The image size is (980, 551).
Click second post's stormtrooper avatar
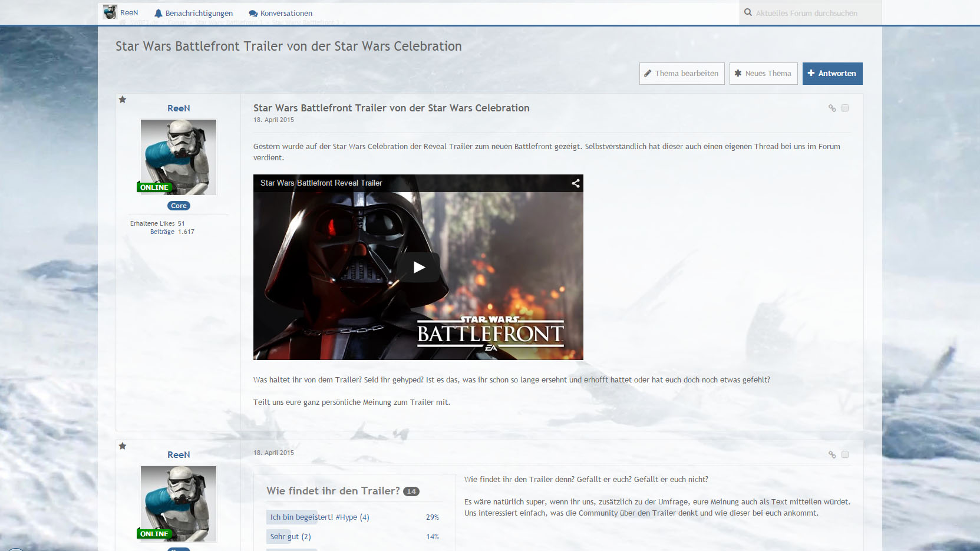(x=179, y=503)
